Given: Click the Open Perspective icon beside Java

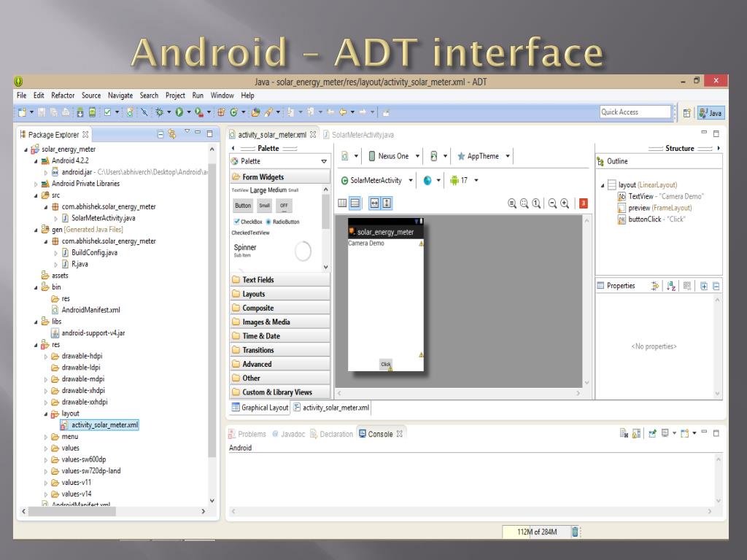Looking at the screenshot, I should 687,113.
